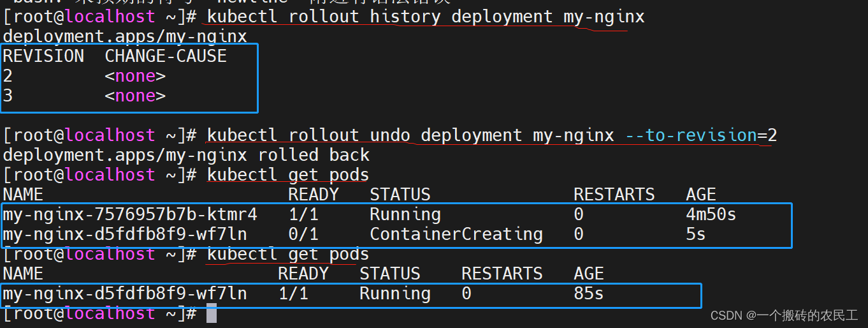Click the '--to-revision' flag in the undo command
This screenshot has height=328, width=868.
(691, 135)
